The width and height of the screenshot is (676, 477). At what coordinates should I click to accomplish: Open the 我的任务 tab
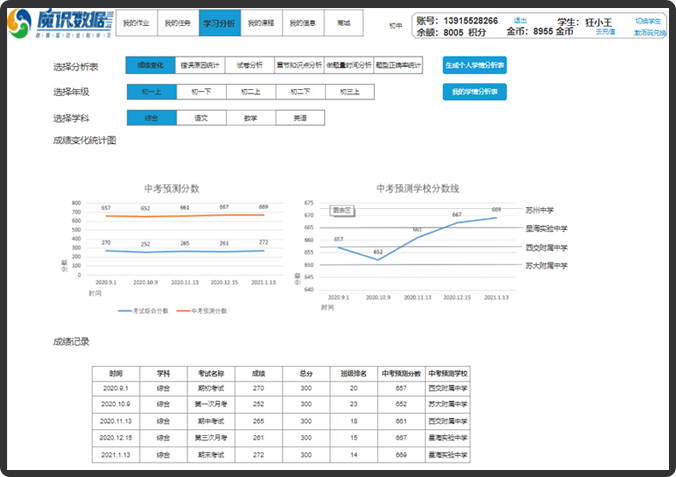[x=178, y=22]
